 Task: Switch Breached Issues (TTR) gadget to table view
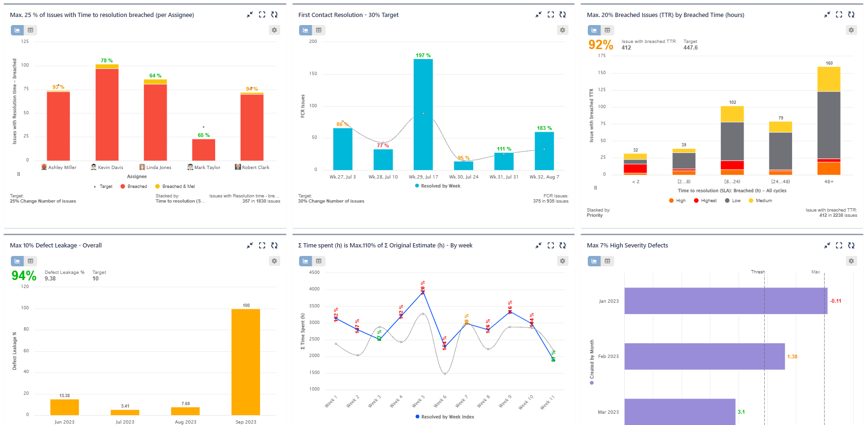point(608,30)
